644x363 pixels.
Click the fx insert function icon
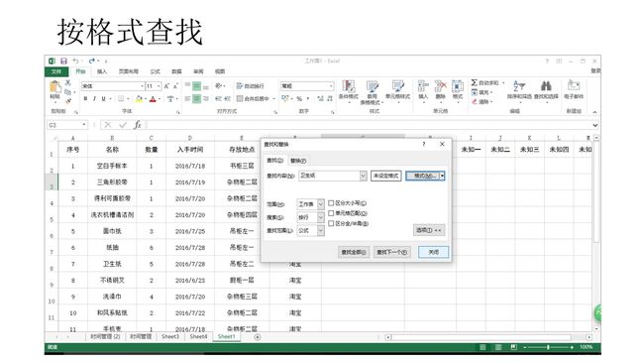coord(138,125)
